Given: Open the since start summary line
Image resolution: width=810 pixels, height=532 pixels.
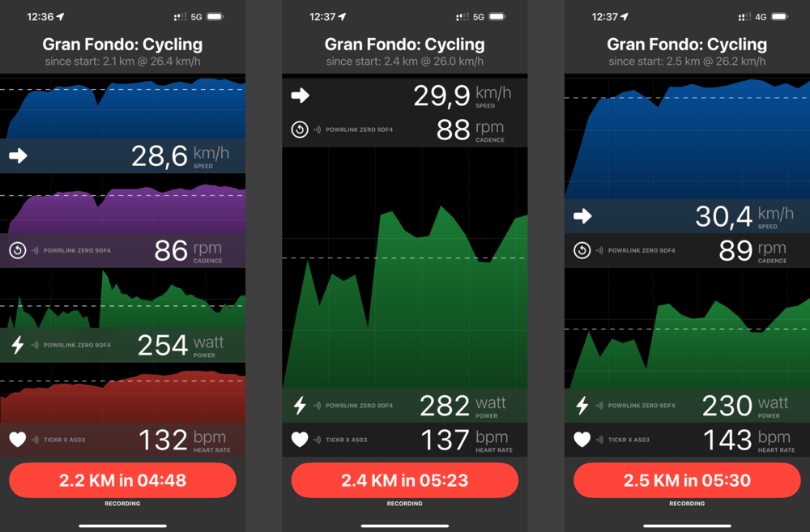Looking at the screenshot, I should [122, 61].
